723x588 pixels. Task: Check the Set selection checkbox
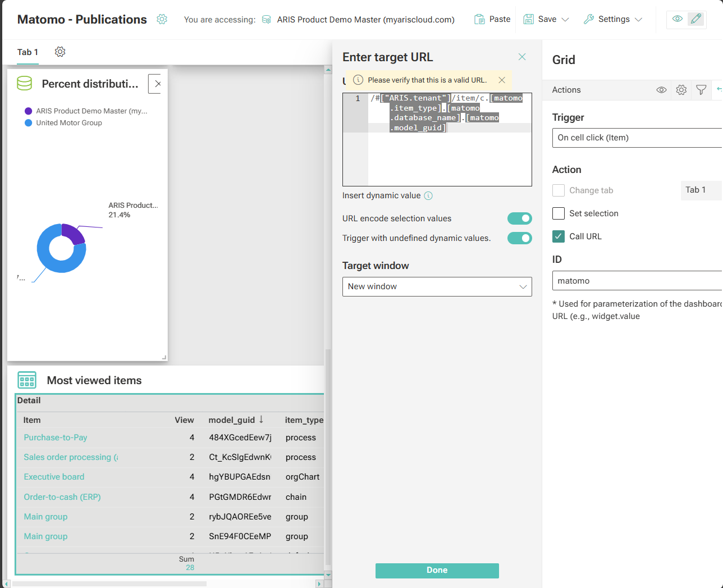pyautogui.click(x=559, y=213)
